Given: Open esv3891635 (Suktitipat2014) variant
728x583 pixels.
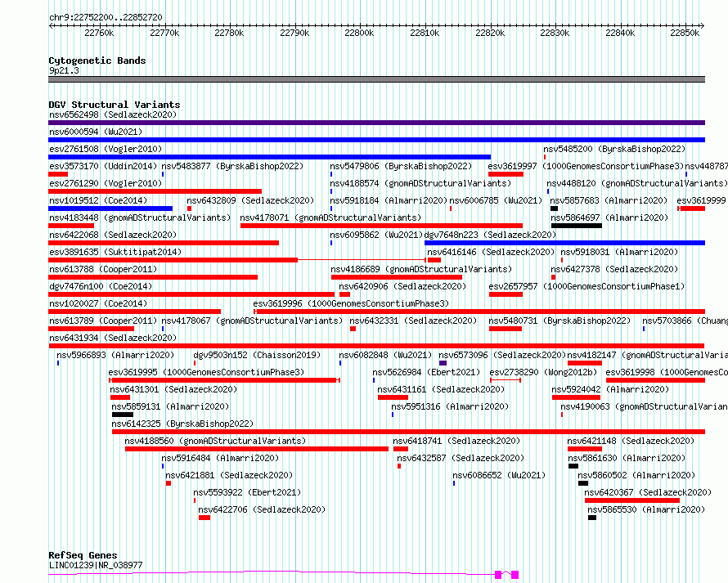Looking at the screenshot, I should 115,252.
